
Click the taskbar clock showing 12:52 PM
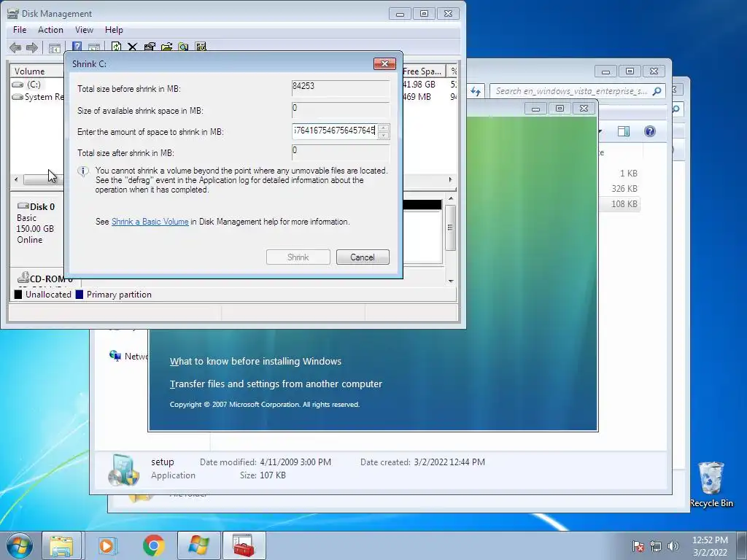click(x=710, y=546)
